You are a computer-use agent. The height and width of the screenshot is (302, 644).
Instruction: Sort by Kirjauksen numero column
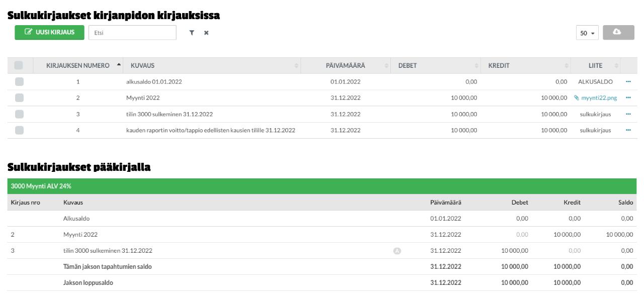(x=78, y=65)
